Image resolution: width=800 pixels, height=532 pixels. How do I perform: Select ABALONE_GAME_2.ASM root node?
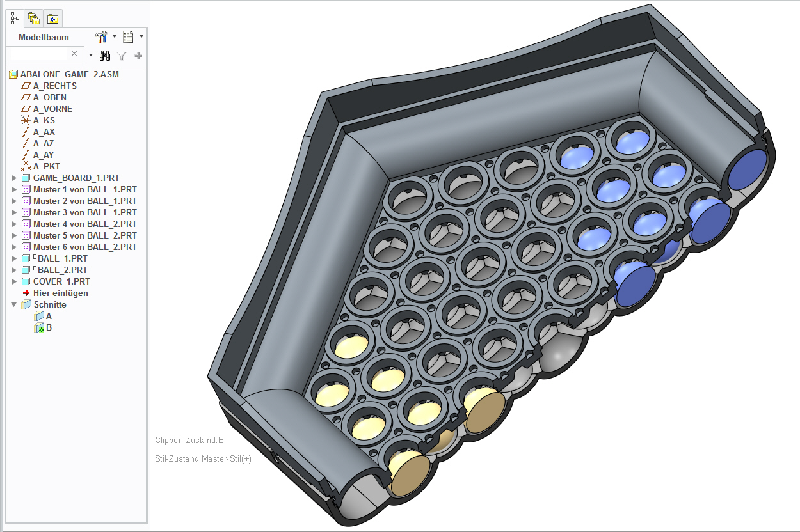click(70, 74)
